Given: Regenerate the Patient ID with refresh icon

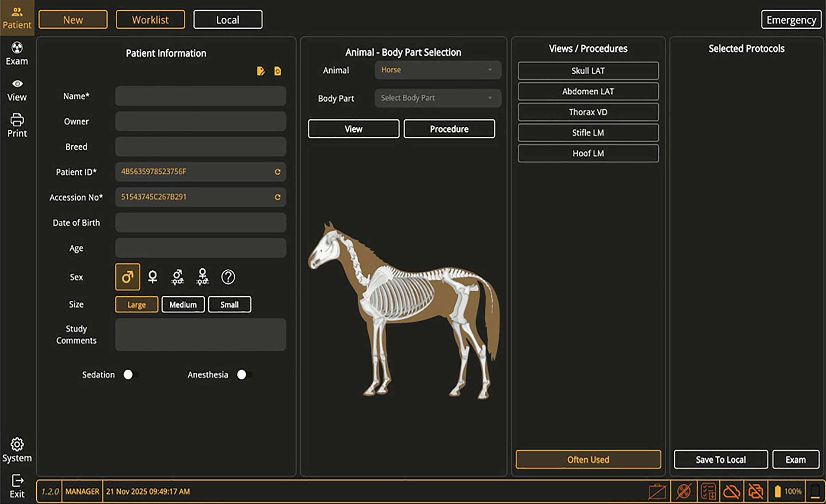Looking at the screenshot, I should click(x=277, y=172).
